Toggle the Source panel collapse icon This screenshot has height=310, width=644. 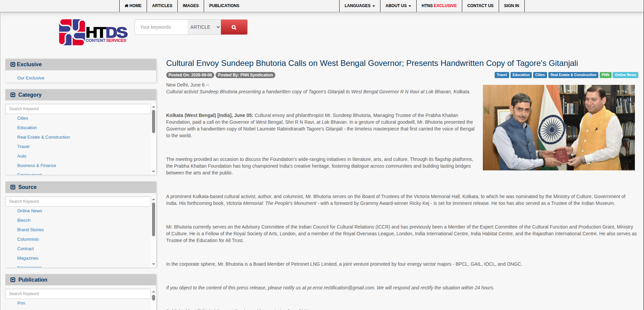tap(13, 187)
